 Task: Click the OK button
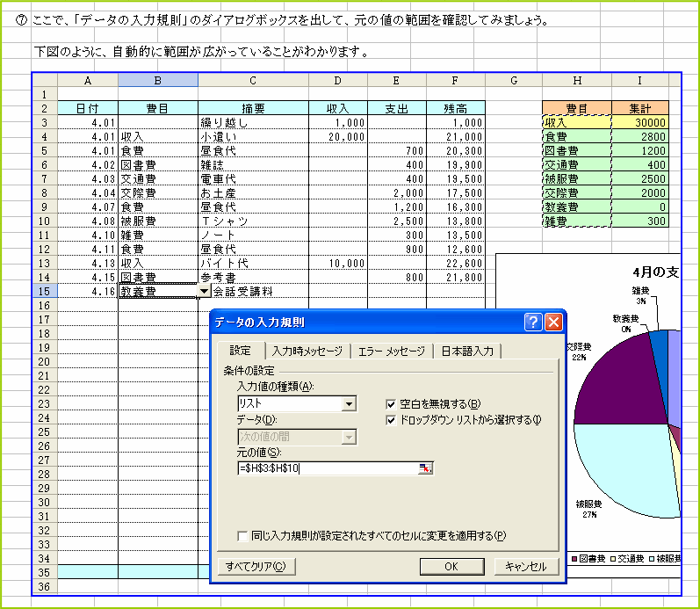pos(451,567)
